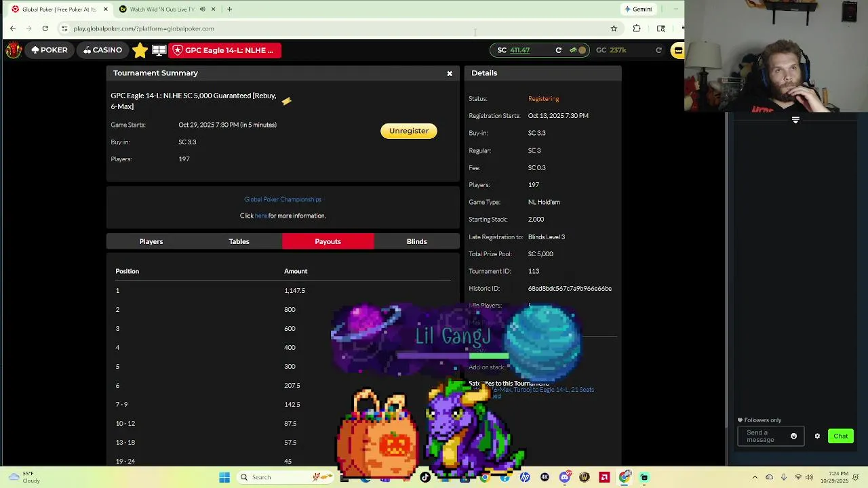Bookmark this page with the star icon
This screenshot has width=868, height=488.
pyautogui.click(x=614, y=28)
